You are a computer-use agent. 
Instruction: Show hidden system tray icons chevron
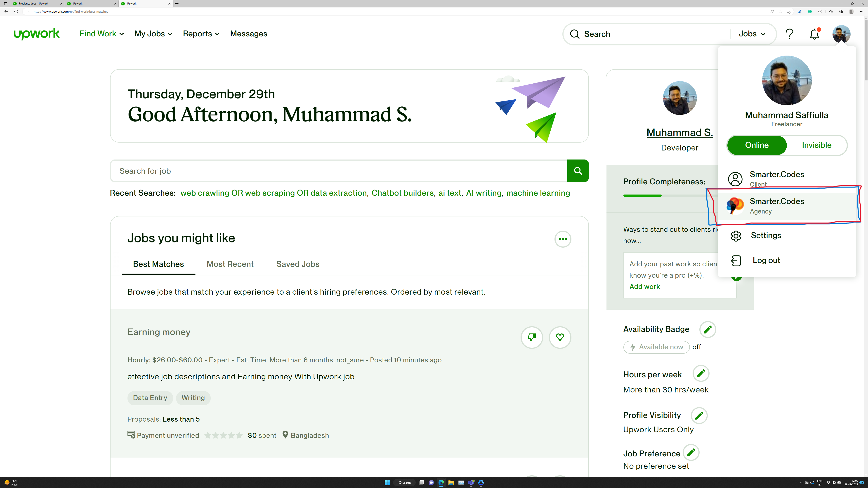(801, 483)
